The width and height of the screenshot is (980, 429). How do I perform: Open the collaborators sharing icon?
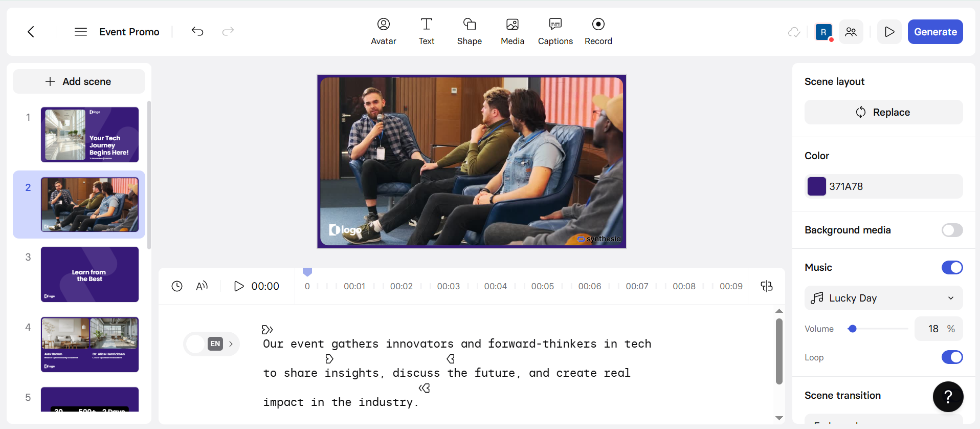(x=851, y=32)
